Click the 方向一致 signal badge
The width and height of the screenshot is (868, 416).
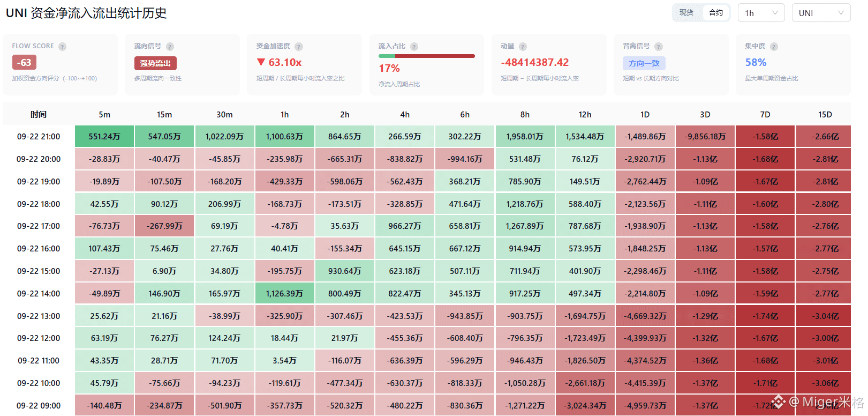click(644, 63)
